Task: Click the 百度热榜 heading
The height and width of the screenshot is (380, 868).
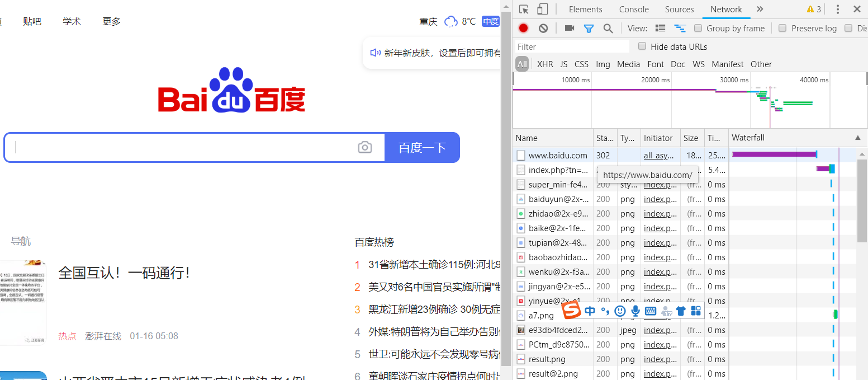Action: coord(374,242)
